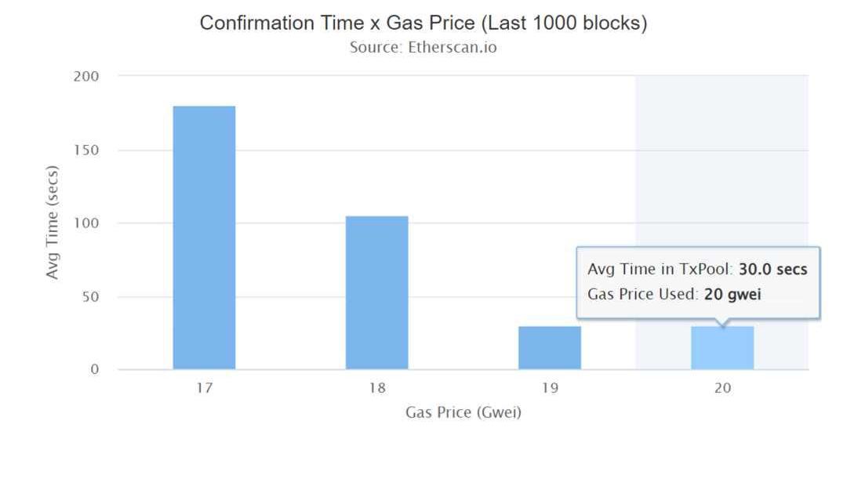Image resolution: width=847 pixels, height=504 pixels.
Task: Click x-axis label 20
Action: [722, 387]
